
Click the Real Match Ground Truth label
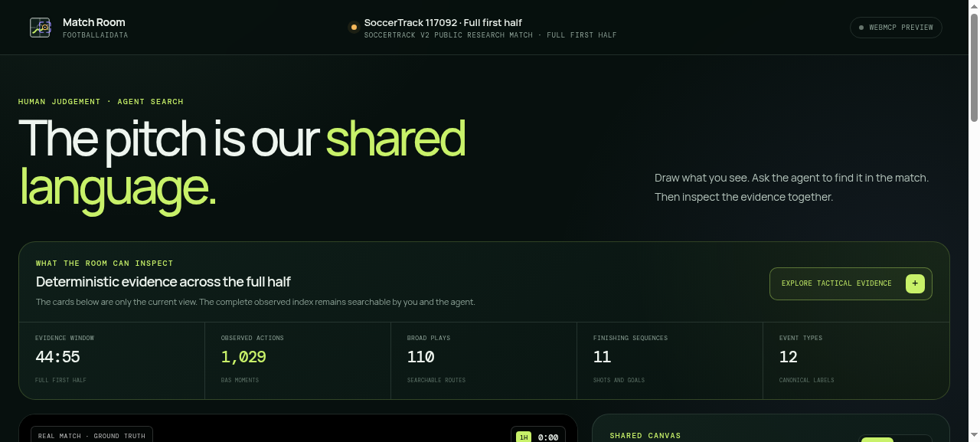[92, 435]
